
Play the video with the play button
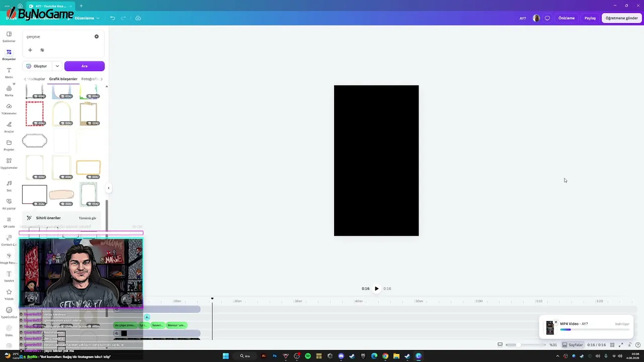[x=376, y=289]
